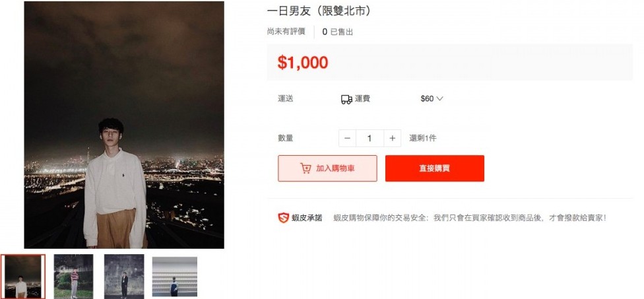Increase quantity with the plus button

(x=392, y=139)
